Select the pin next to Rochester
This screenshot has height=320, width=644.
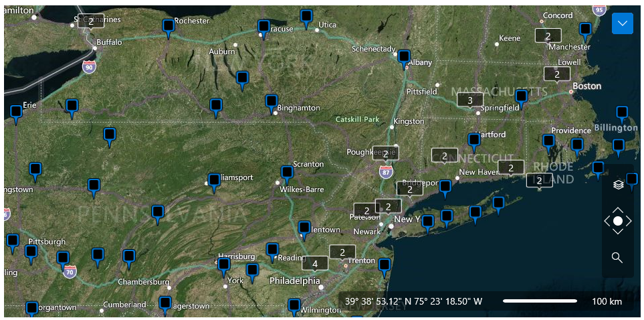click(x=168, y=28)
